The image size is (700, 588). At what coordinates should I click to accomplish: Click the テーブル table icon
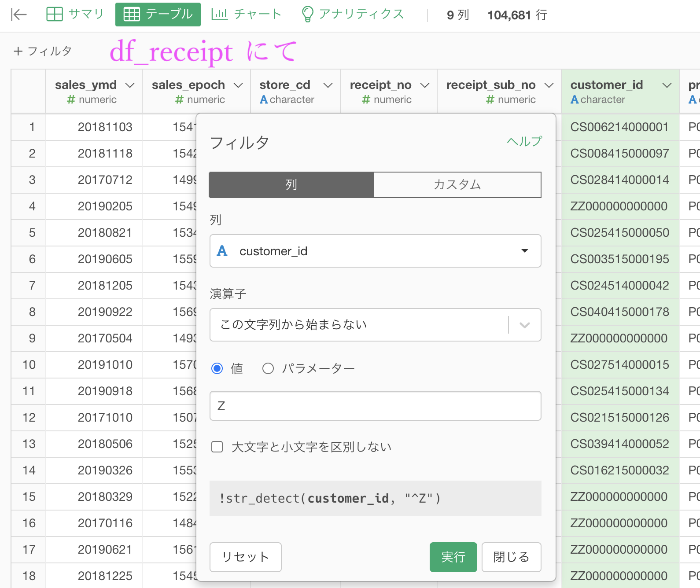(x=132, y=14)
